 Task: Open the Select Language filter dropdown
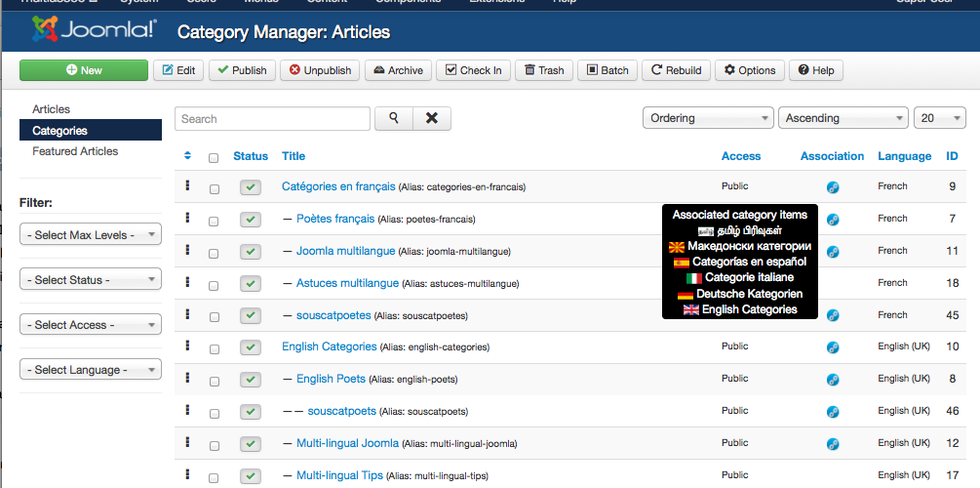91,369
